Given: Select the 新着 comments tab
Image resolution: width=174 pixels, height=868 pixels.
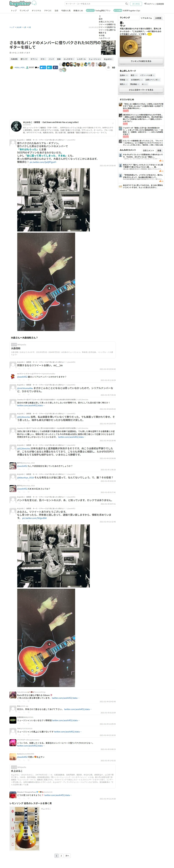Looking at the screenshot, I should click(159, 150).
